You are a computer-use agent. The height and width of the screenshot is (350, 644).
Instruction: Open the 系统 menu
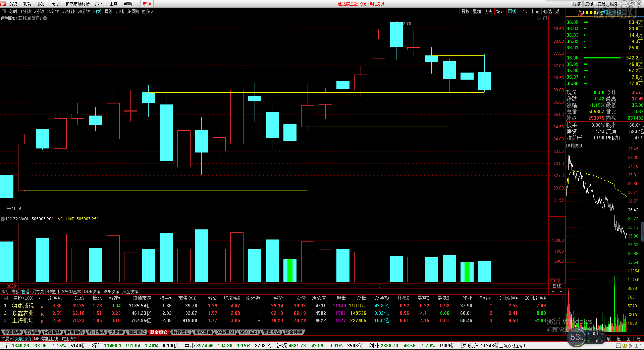pos(13,4)
